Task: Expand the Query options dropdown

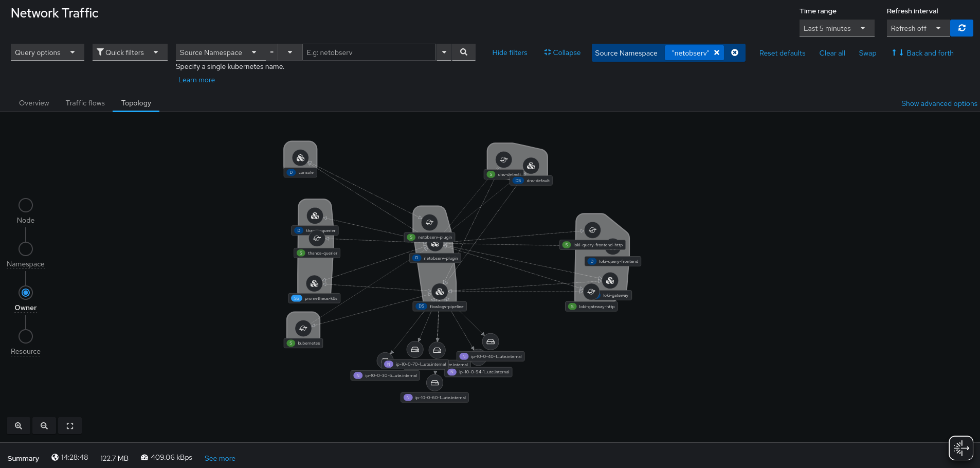Action: pos(47,52)
